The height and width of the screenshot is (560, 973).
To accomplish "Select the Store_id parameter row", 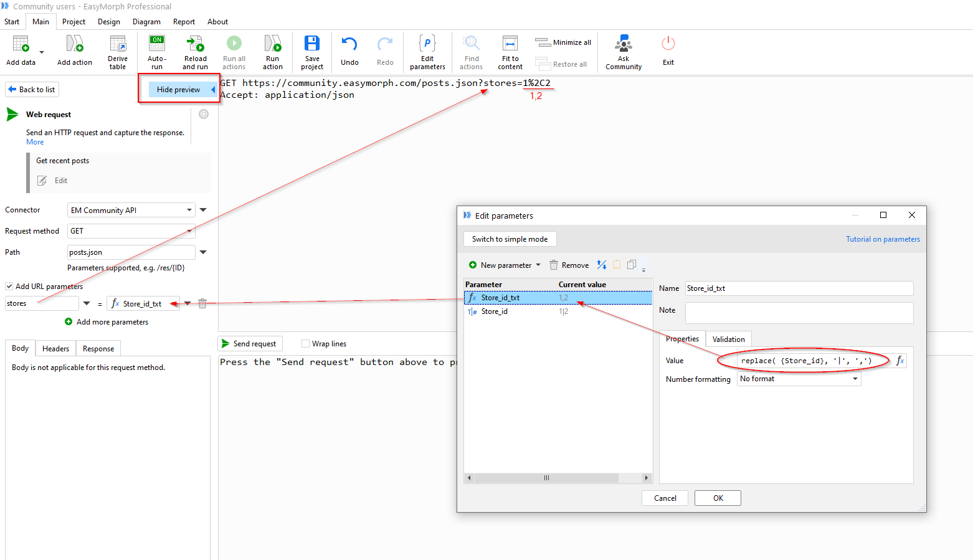I will click(x=558, y=311).
